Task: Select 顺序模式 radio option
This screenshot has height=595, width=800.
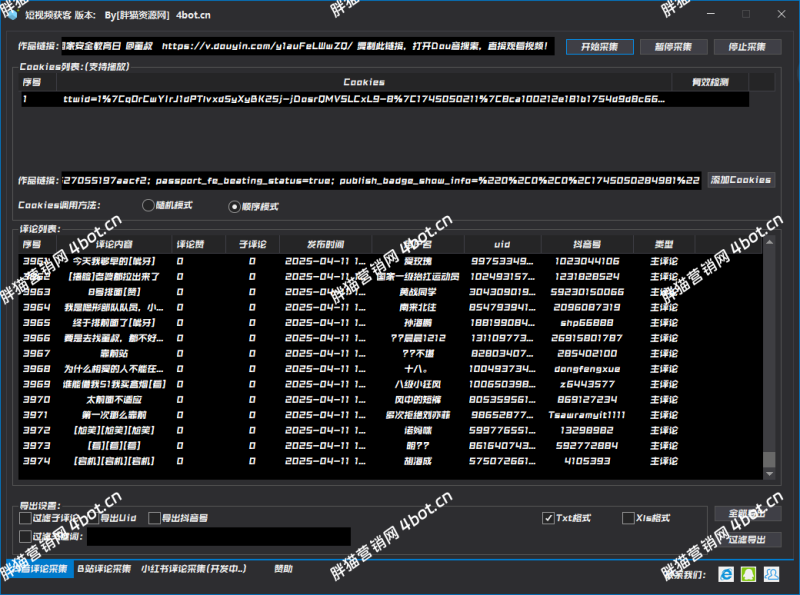Action: point(235,206)
